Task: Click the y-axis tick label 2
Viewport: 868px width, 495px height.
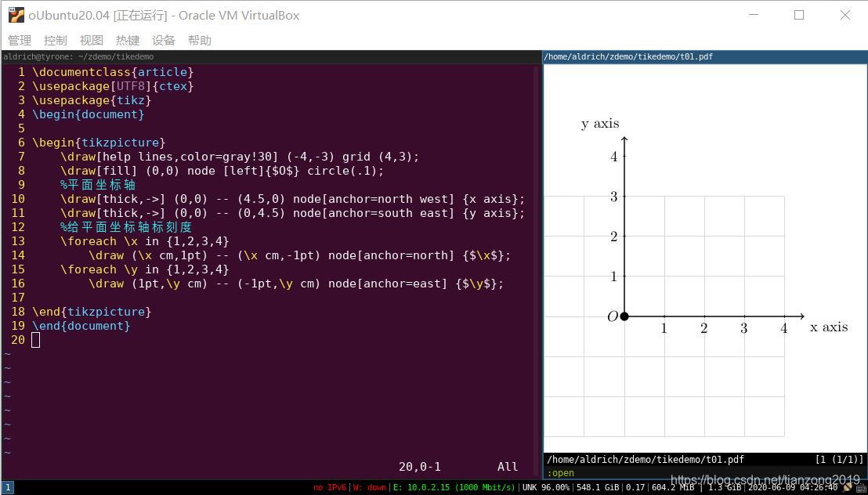Action: (x=613, y=237)
